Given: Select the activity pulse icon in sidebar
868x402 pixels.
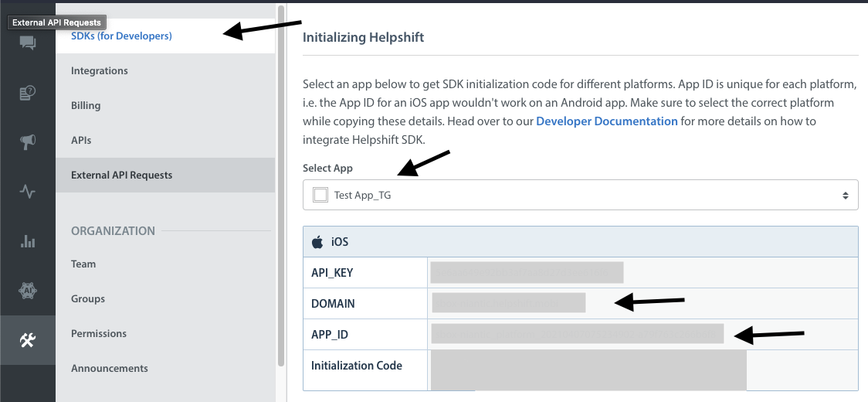Looking at the screenshot, I should click(x=28, y=192).
